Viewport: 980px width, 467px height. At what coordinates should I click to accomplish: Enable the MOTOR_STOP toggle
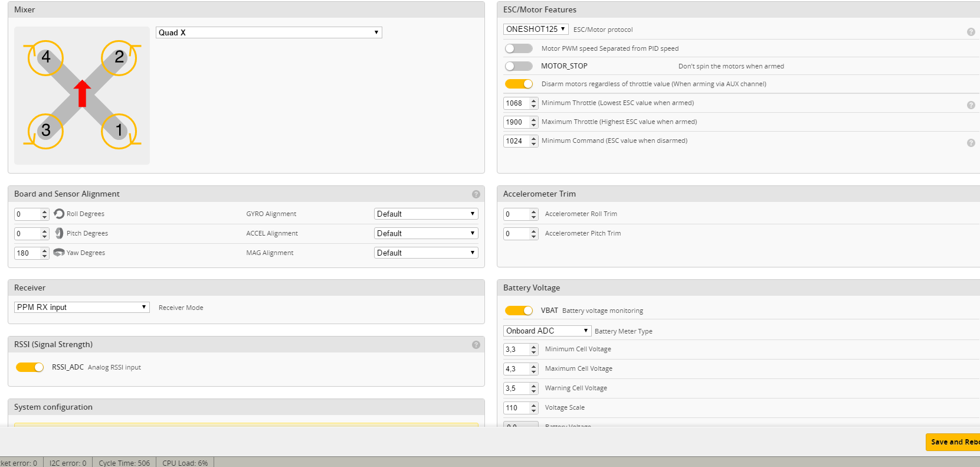pyautogui.click(x=519, y=66)
